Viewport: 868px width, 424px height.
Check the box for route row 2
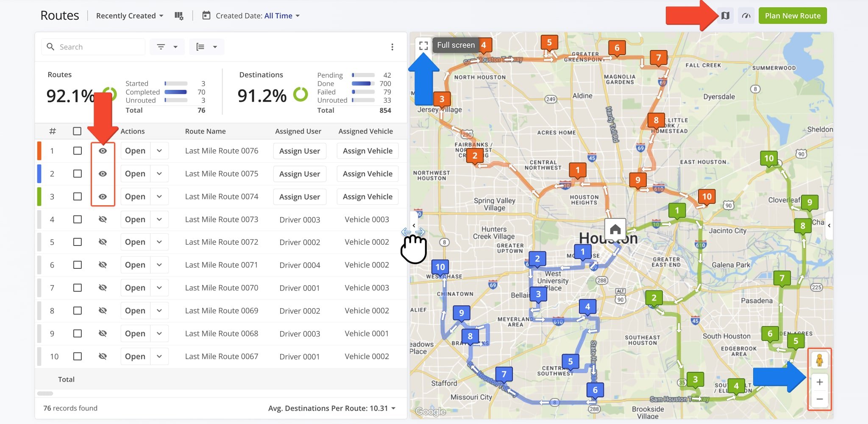pyautogui.click(x=77, y=174)
